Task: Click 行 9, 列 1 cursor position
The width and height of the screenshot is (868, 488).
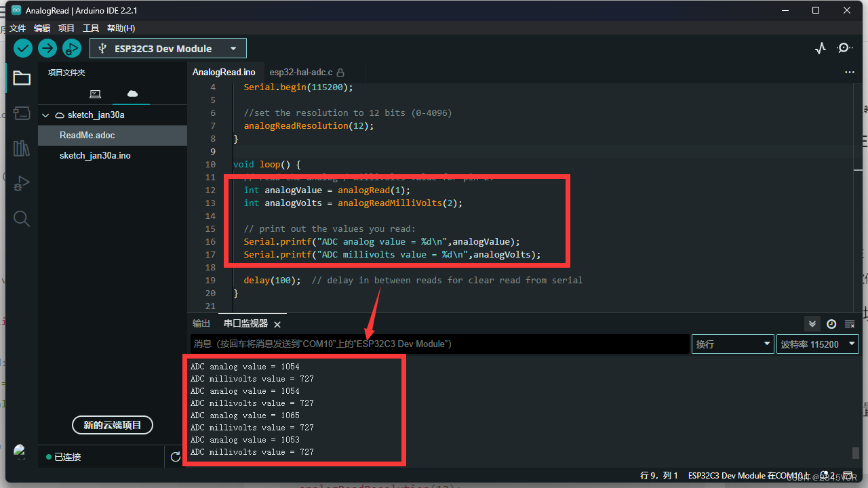Action: coord(659,476)
